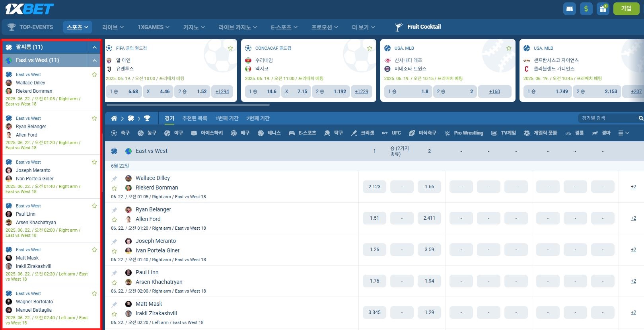The width and height of the screenshot is (644, 330).
Task: Favorite sidebar match Wallace Dilley
Action: (x=94, y=74)
